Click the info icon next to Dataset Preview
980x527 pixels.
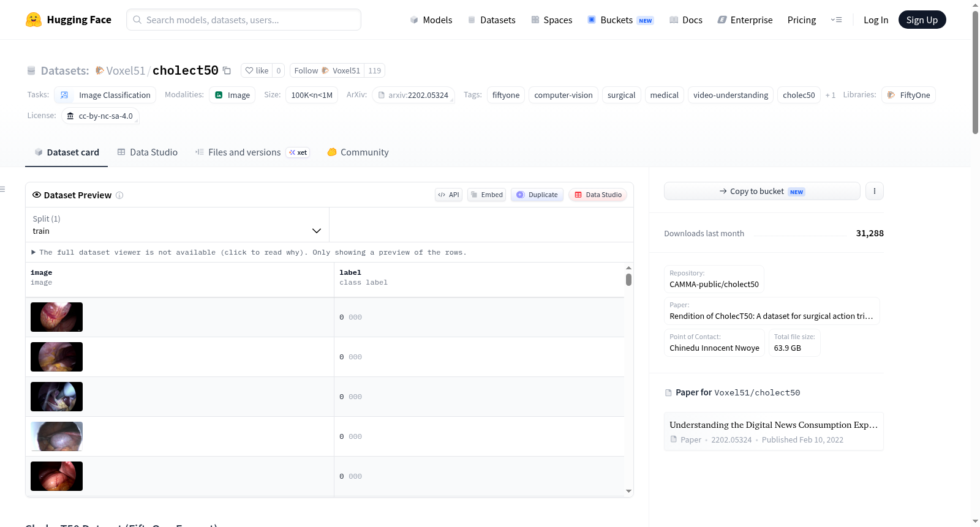(119, 195)
